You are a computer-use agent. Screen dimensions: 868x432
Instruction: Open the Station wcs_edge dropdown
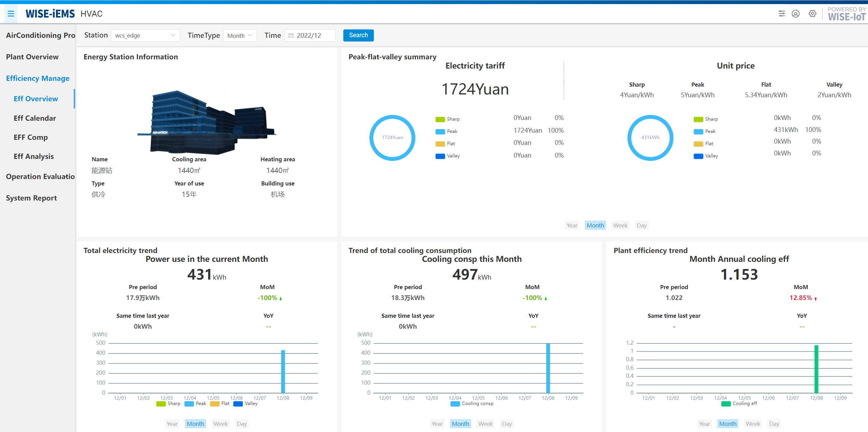pyautogui.click(x=145, y=35)
